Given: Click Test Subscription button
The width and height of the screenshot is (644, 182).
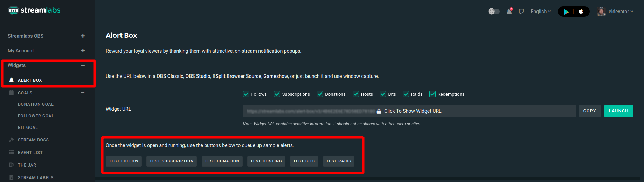Looking at the screenshot, I should pos(172,161).
